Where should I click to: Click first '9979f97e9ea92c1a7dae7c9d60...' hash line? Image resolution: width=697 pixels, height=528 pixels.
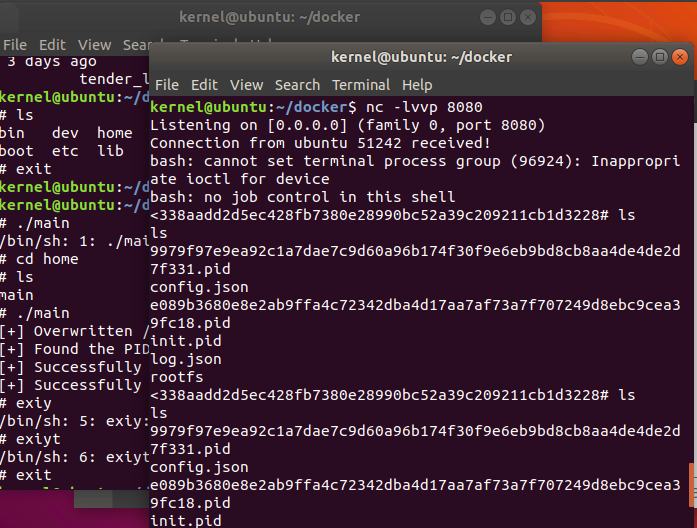(415, 251)
